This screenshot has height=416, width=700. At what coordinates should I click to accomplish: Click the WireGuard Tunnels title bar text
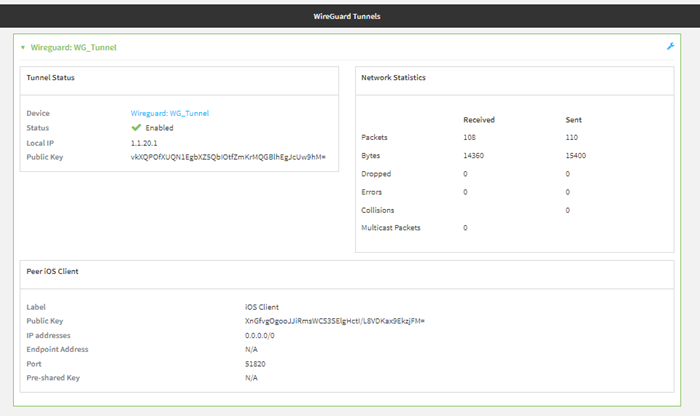pos(347,16)
